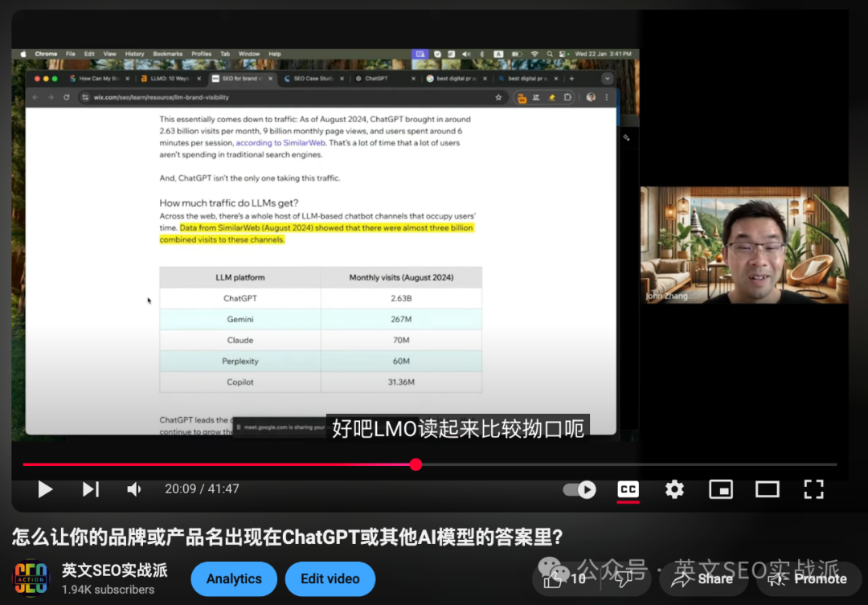Viewport: 868px width, 605px height.
Task: Open the 英文SEO实战派 channel name link
Action: (115, 570)
